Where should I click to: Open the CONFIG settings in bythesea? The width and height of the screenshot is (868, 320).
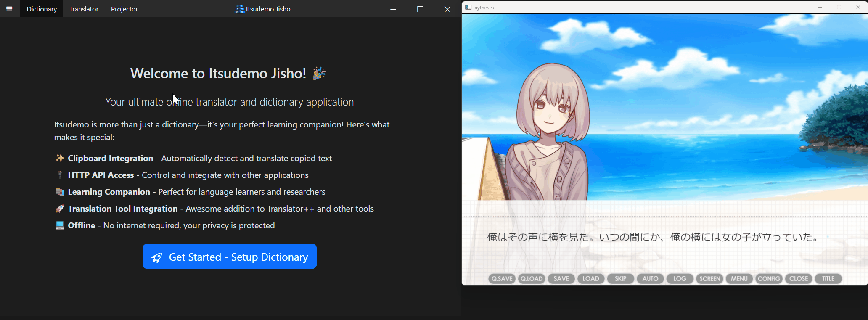tap(769, 279)
